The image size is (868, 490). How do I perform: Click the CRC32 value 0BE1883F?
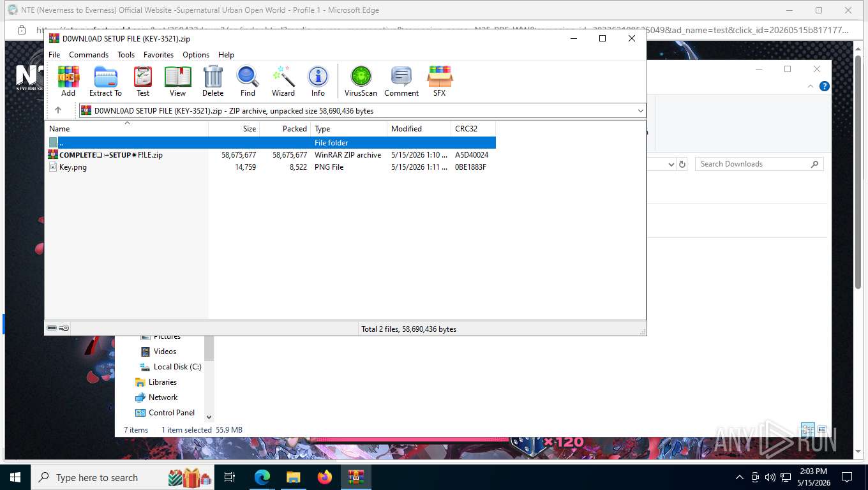[x=470, y=167]
